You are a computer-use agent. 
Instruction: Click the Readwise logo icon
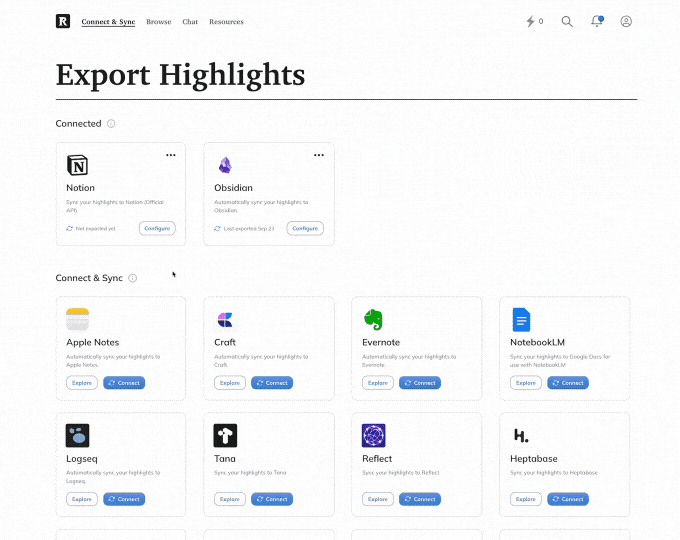63,21
